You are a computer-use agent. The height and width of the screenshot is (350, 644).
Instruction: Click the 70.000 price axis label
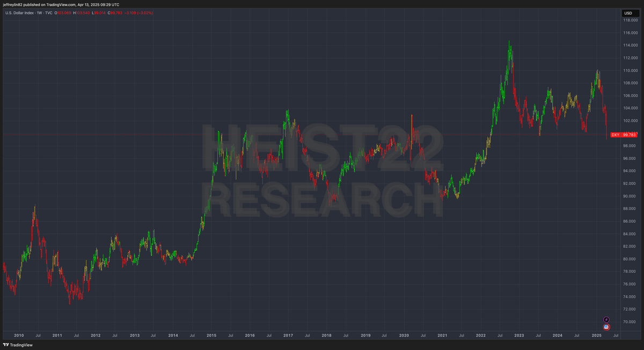[x=629, y=322]
